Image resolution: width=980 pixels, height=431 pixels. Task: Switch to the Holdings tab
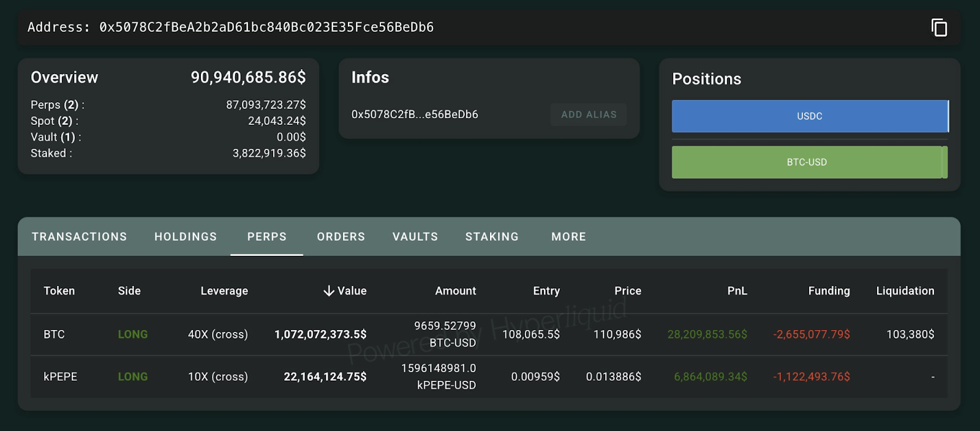click(x=186, y=237)
